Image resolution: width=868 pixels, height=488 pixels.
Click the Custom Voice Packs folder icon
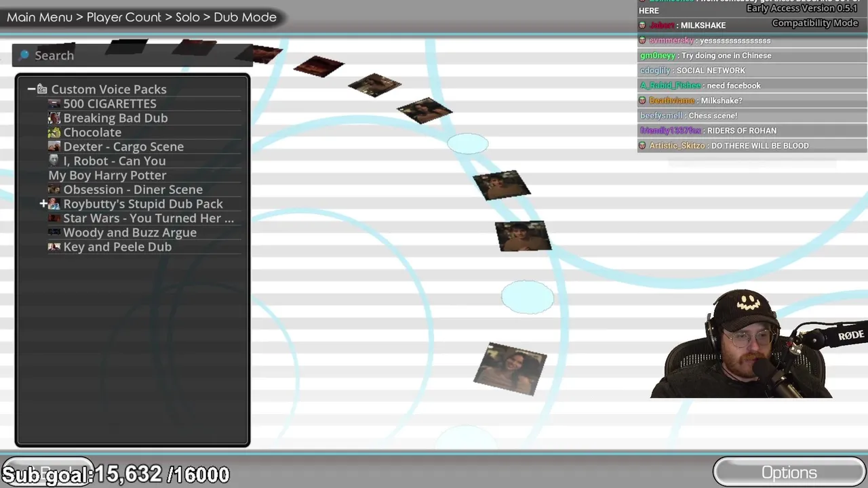(x=42, y=89)
